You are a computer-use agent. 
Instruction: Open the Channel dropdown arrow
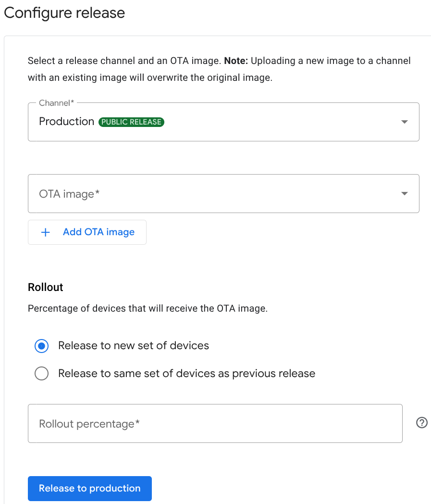(x=405, y=122)
